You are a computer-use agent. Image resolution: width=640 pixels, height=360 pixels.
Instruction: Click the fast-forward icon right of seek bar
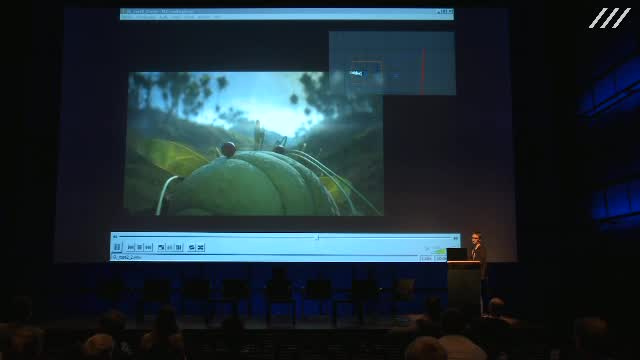pos(456,238)
